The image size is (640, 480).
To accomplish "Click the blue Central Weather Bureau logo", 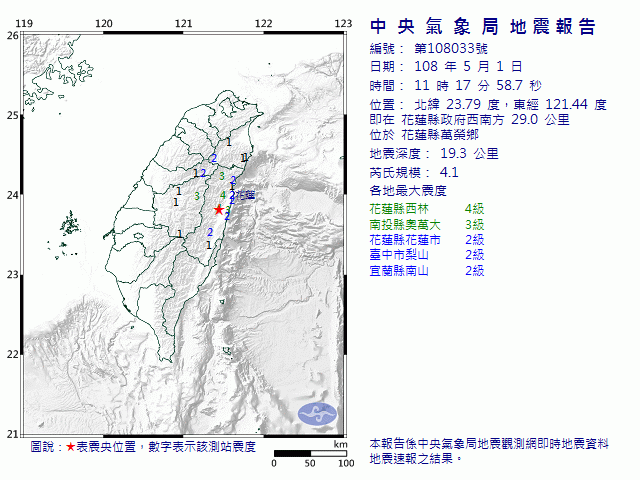I will click(x=318, y=414).
